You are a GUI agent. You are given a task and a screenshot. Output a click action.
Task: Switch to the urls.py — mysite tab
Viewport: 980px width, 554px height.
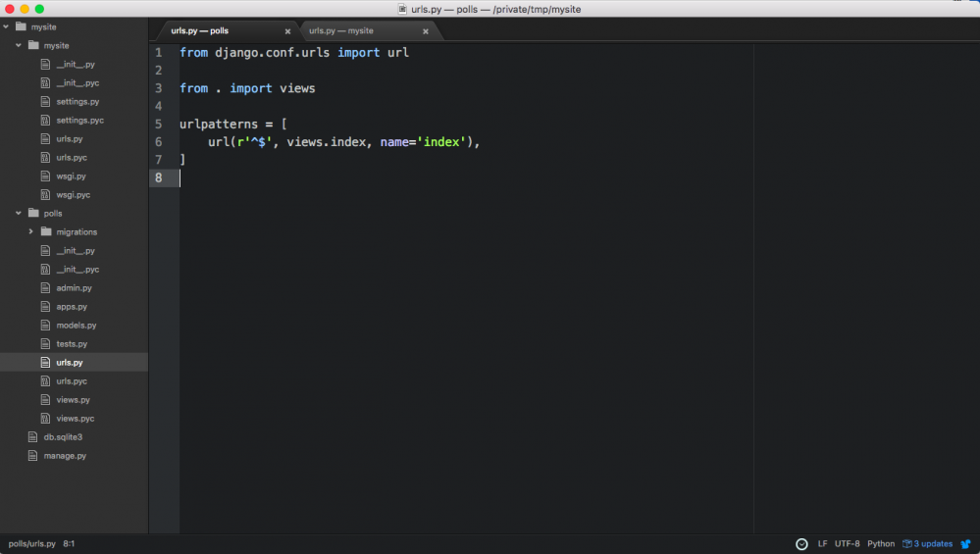341,30
